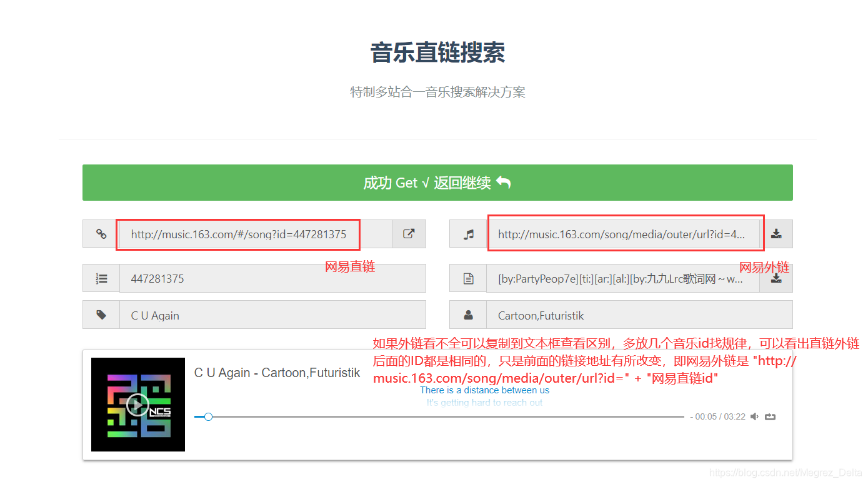The image size is (868, 484).
Task: Focus the song title field C U Again
Action: (272, 315)
